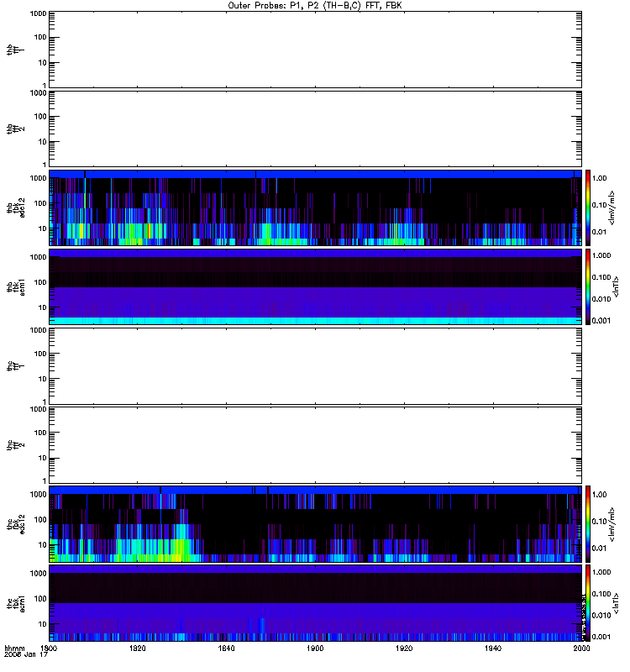Click the '1.00' tick of the thb edc12 color bar
The image size is (630, 672).
pyautogui.click(x=599, y=178)
